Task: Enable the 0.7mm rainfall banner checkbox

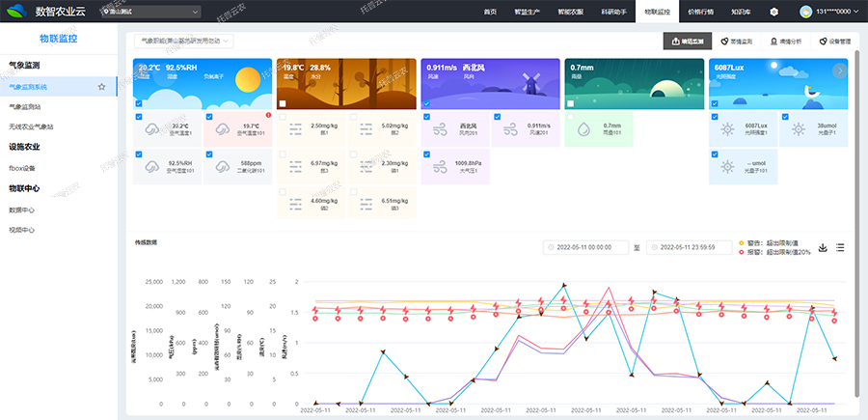Action: click(571, 103)
